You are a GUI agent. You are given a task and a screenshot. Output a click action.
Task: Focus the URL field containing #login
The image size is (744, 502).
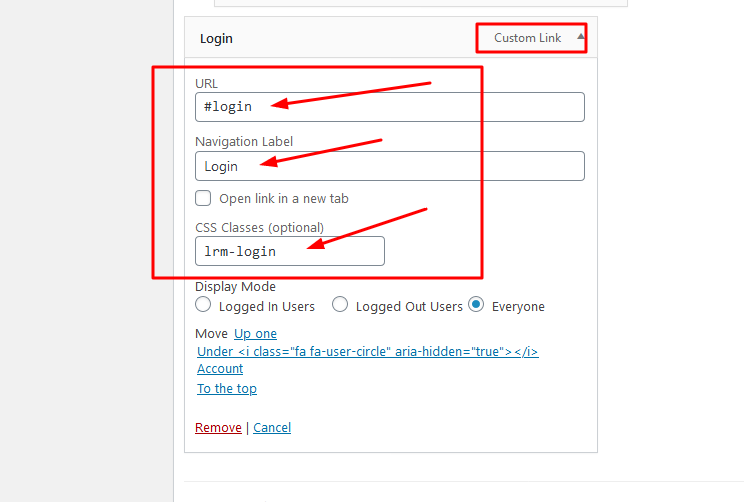[390, 107]
